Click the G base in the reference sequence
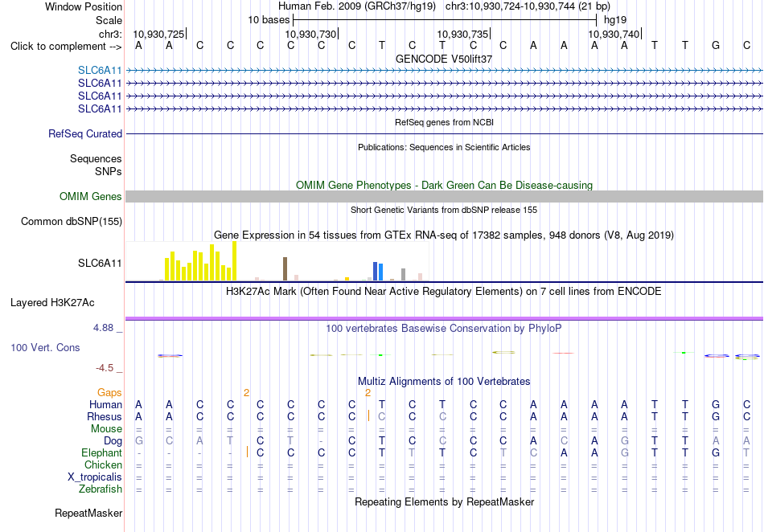Image resolution: width=764 pixels, height=532 pixels. tap(716, 46)
